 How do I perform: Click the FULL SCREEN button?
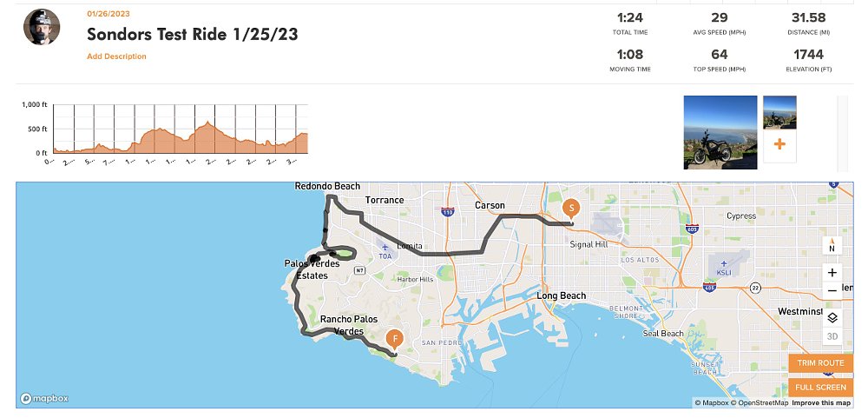click(x=819, y=388)
